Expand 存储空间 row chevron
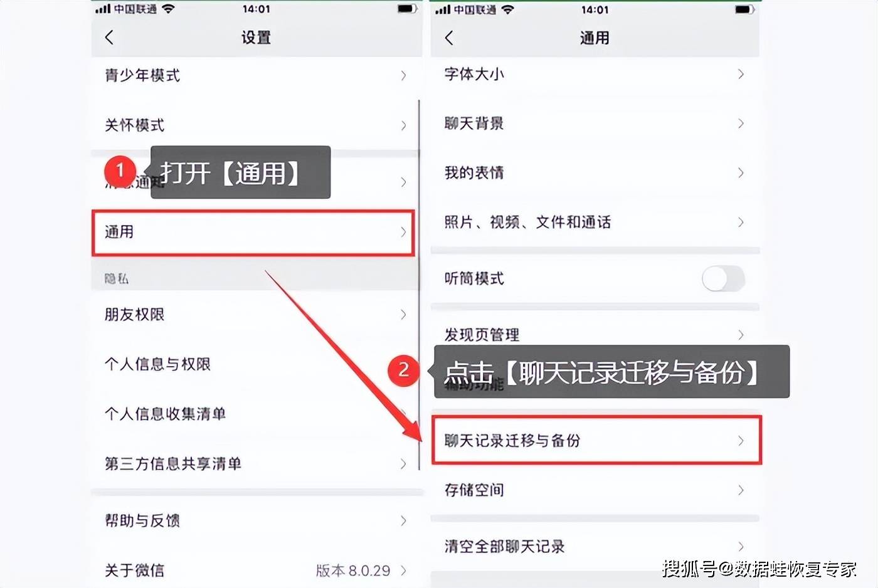Screen dimensions: 878x588 coord(741,490)
